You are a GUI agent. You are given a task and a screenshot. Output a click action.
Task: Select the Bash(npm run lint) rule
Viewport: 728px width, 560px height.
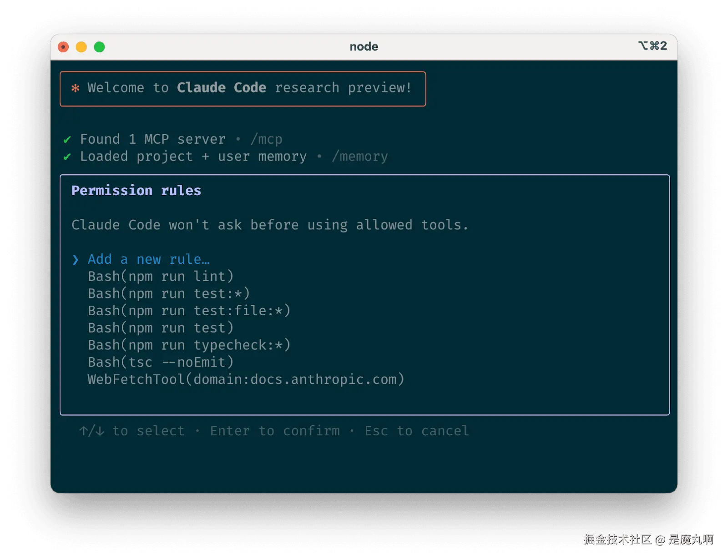click(x=161, y=277)
